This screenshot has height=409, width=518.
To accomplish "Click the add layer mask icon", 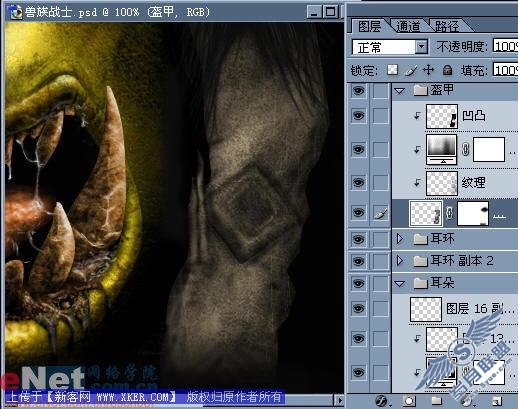I will pos(409,401).
